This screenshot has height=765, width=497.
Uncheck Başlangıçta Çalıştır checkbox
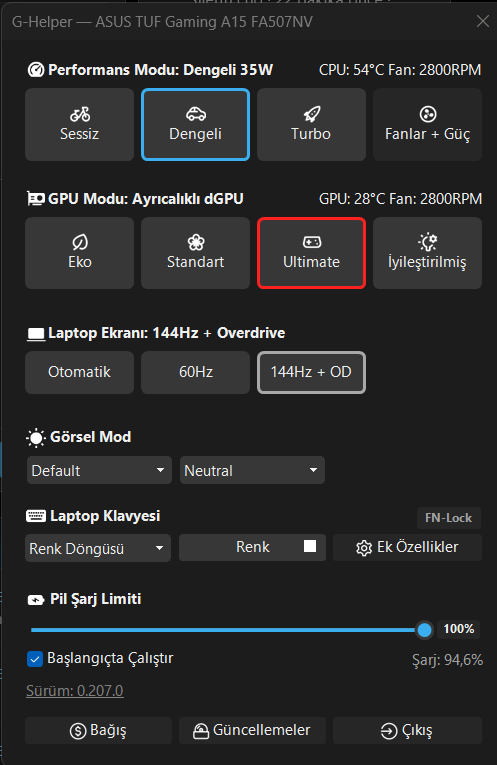pos(35,659)
